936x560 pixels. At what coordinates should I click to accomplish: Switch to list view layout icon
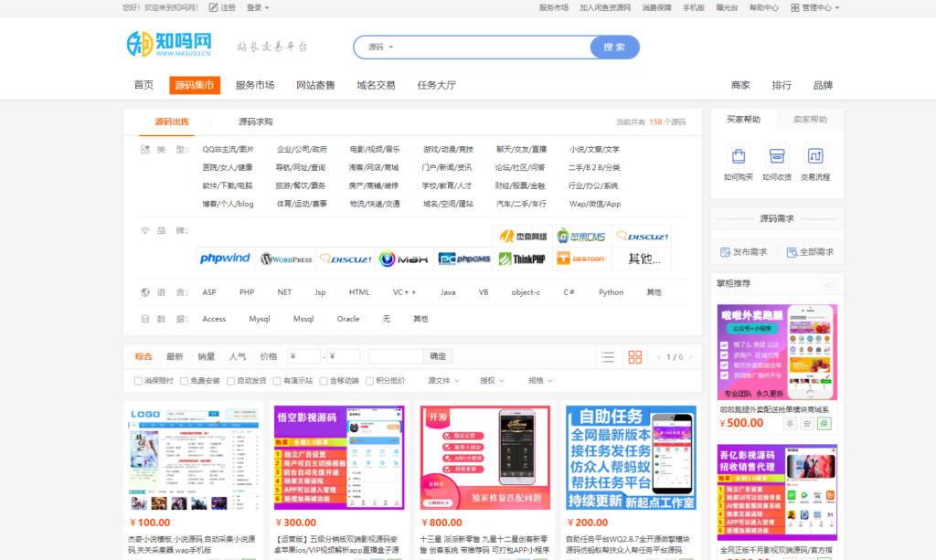click(x=608, y=356)
